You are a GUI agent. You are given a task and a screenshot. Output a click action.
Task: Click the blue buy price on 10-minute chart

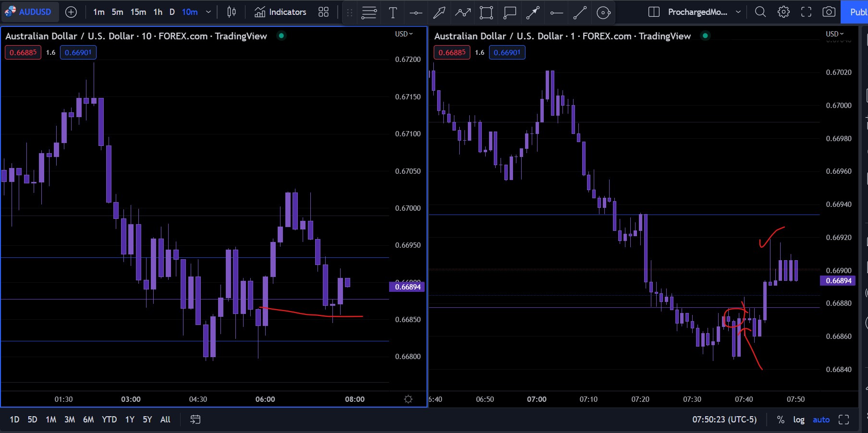(x=78, y=52)
